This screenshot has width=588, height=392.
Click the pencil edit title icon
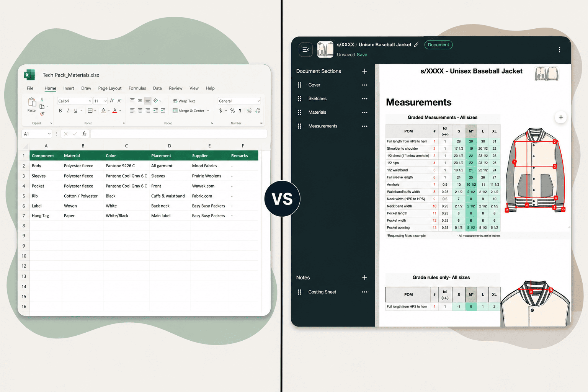point(416,45)
